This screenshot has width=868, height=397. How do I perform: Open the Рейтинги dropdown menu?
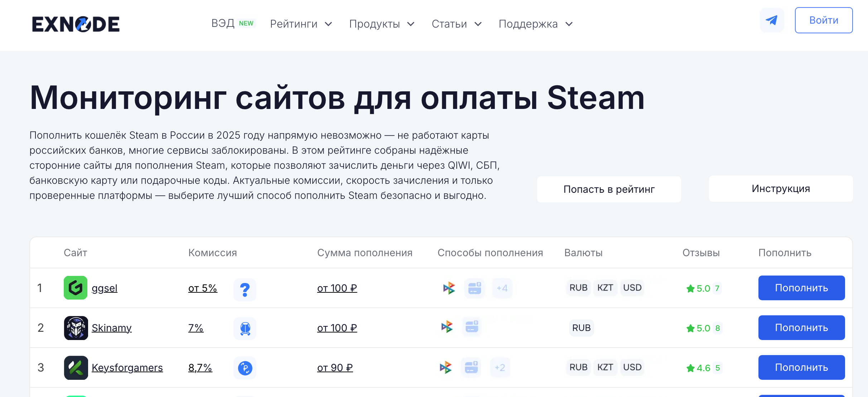coord(301,24)
